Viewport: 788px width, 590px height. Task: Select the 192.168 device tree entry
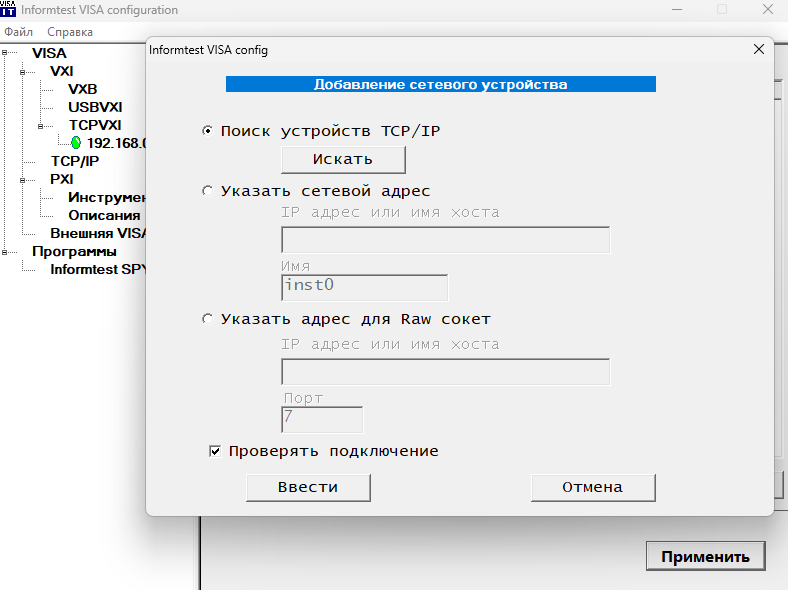tap(116, 143)
